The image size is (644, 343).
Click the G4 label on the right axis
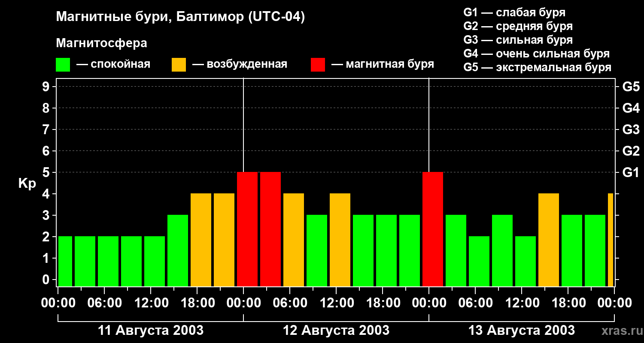(631, 108)
